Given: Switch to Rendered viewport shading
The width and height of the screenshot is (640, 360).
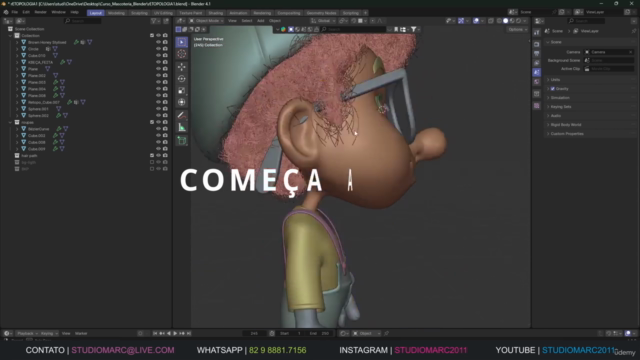Looking at the screenshot, I should coord(518,21).
